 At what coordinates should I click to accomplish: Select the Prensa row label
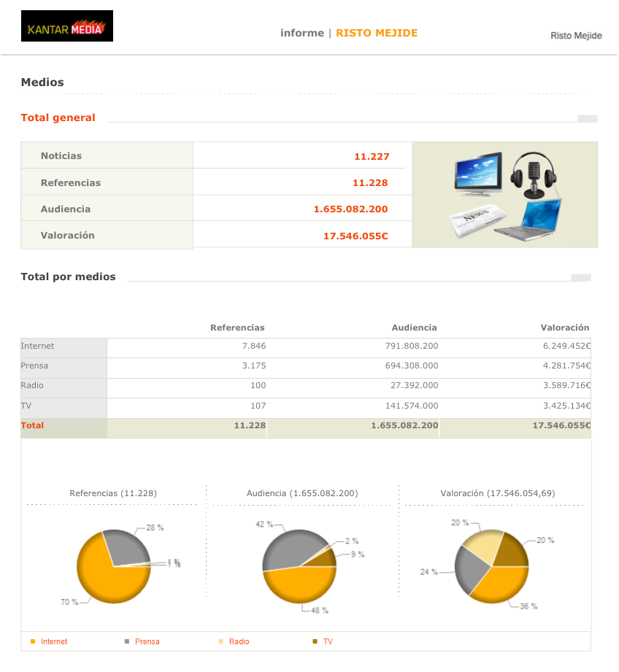tap(34, 366)
